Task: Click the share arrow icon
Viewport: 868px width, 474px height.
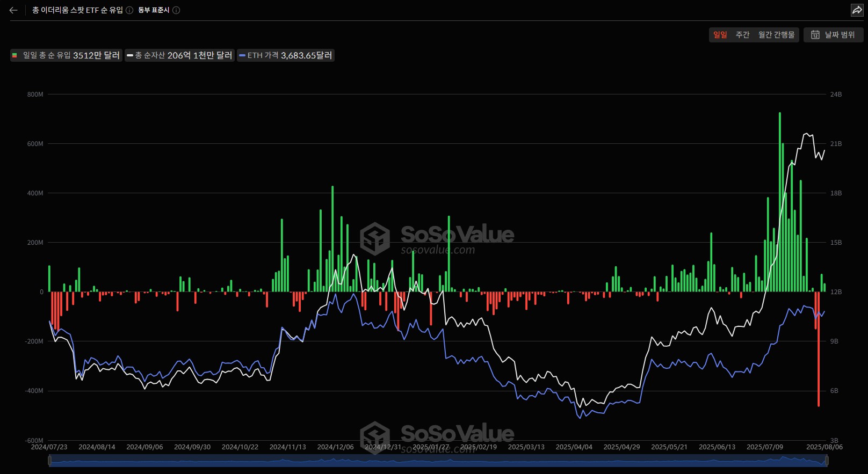Action: tap(857, 10)
